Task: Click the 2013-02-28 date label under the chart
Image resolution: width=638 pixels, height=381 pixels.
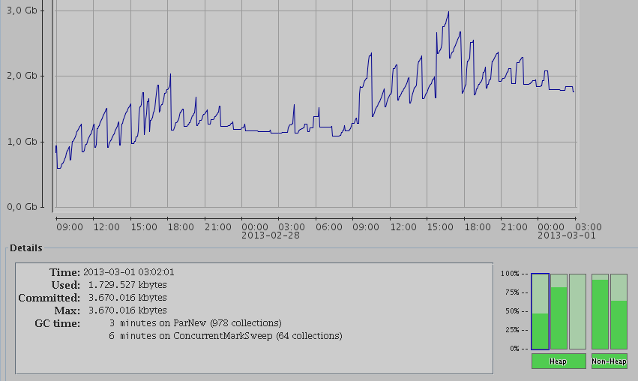Action: (x=270, y=236)
